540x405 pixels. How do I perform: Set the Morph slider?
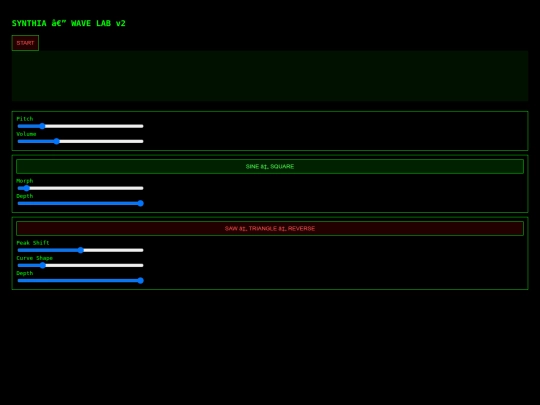[80, 188]
